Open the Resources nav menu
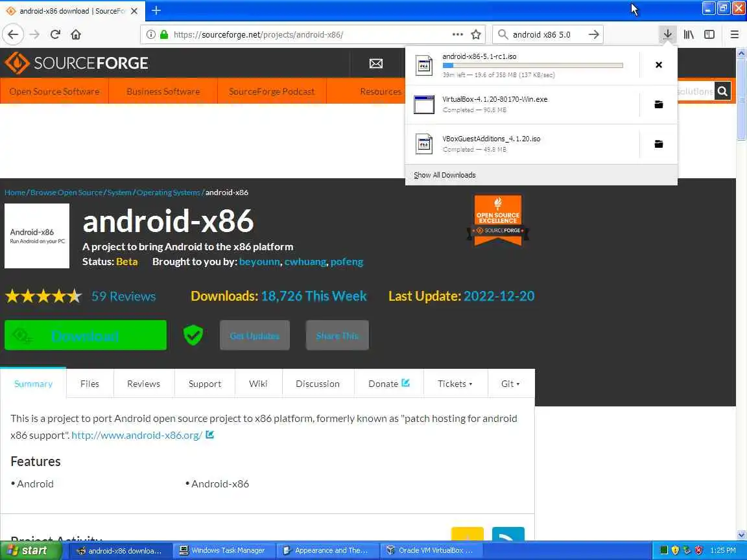The image size is (747, 560). coord(381,91)
